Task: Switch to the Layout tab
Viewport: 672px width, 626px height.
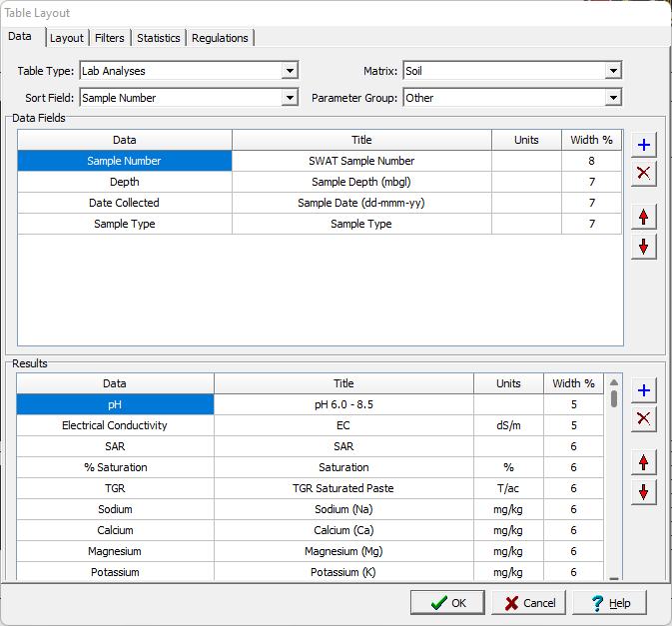Action: 67,38
